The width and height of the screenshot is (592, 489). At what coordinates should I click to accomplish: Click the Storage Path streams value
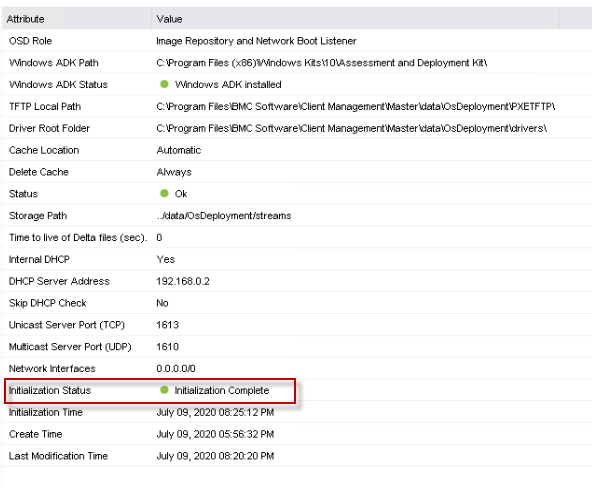tap(224, 216)
